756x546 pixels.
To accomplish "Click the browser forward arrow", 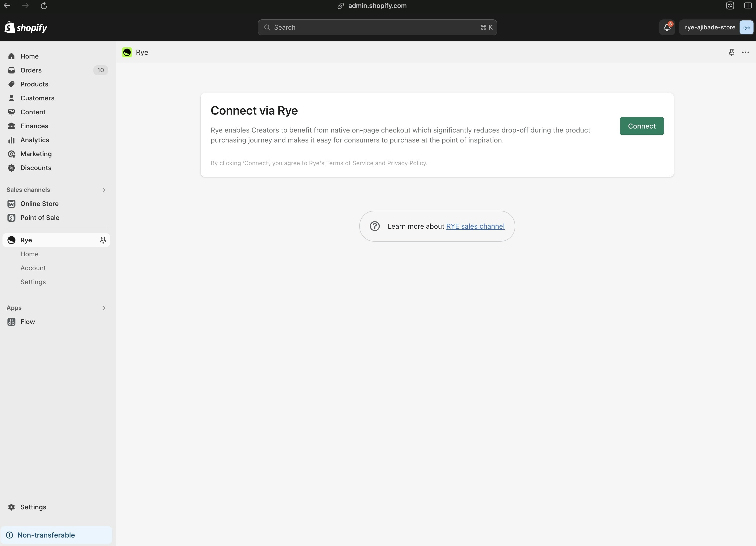I will [25, 6].
